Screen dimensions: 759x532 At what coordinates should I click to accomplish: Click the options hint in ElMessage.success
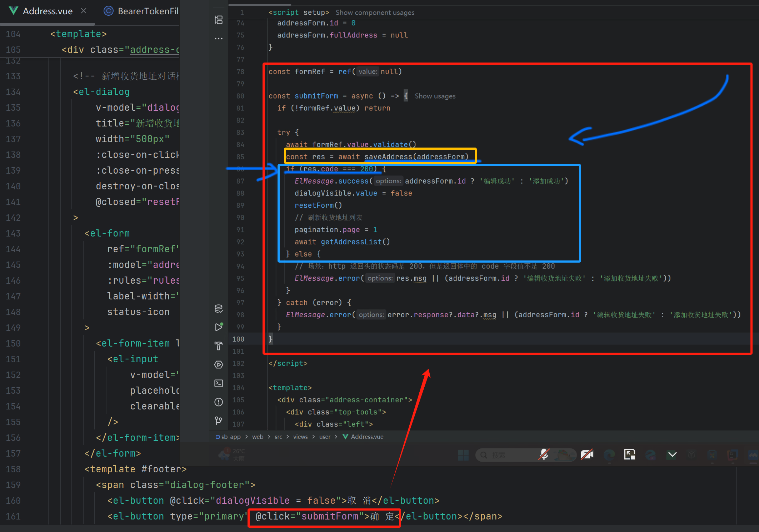pos(388,181)
